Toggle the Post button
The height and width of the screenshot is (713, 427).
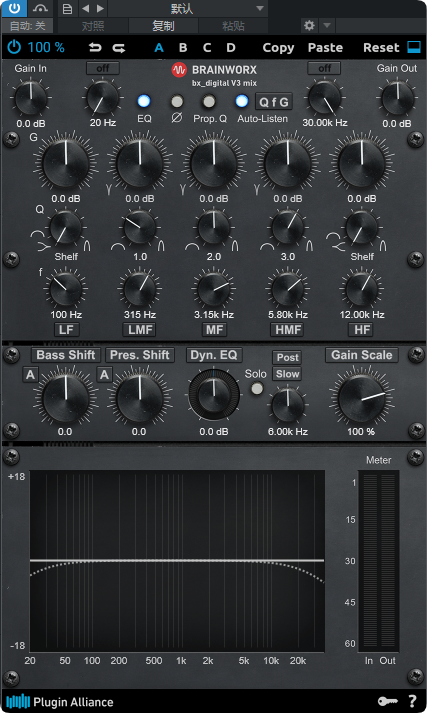coord(287,357)
